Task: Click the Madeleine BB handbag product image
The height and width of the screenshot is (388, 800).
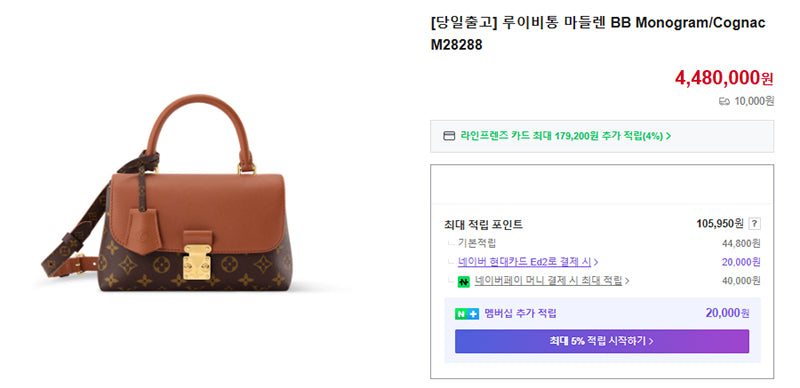Action: [168, 194]
